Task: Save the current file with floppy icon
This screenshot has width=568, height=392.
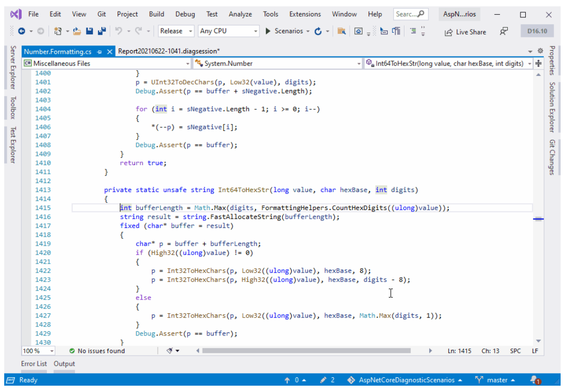Action: pyautogui.click(x=90, y=31)
